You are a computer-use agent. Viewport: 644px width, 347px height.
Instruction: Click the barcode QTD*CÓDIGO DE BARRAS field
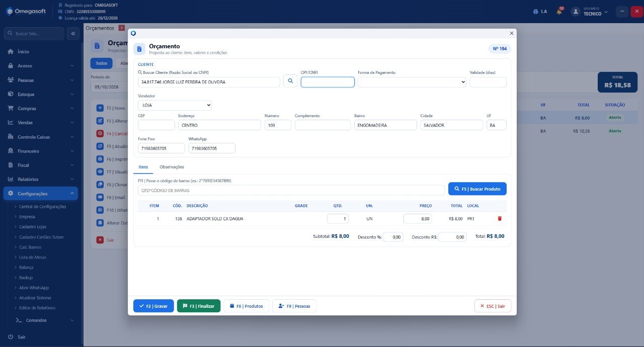click(291, 190)
